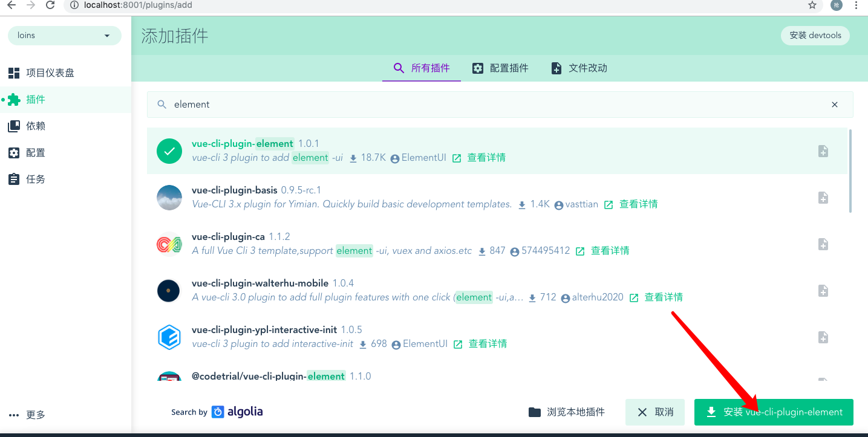Click the algolia logo
The image size is (868, 437).
tap(238, 412)
